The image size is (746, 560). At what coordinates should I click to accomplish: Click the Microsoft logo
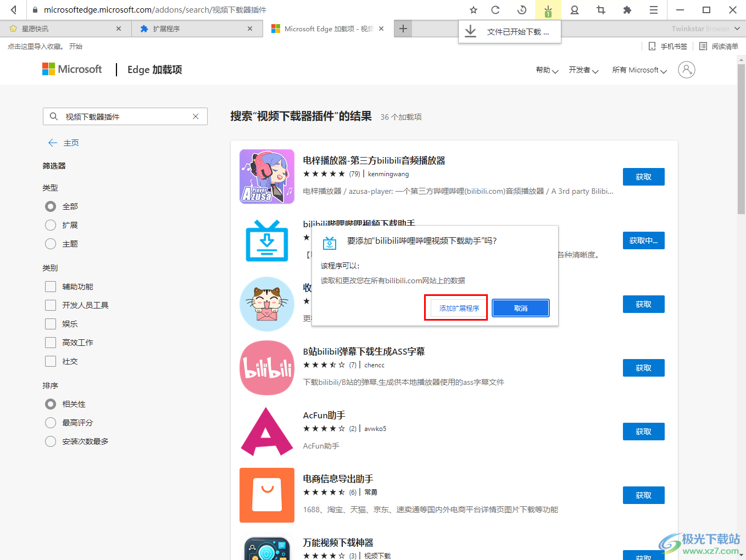(72, 69)
